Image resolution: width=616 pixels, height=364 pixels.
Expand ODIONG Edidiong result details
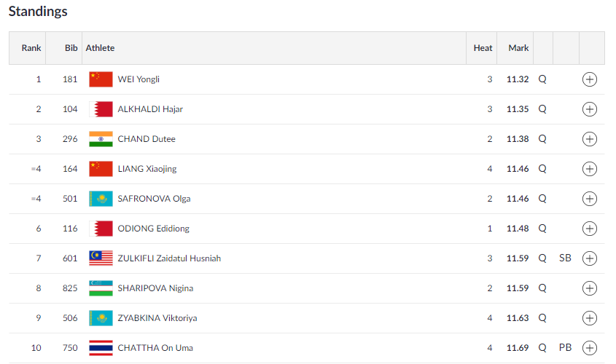coord(590,229)
